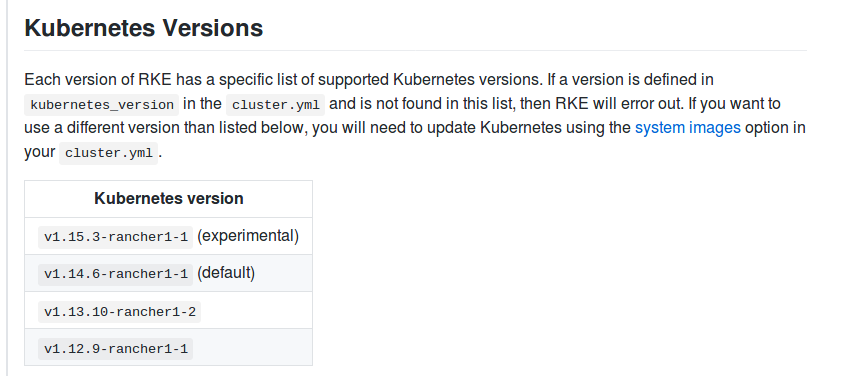857x376 pixels.
Task: Click cluster.yml code following 'in the'
Action: pyautogui.click(x=275, y=105)
